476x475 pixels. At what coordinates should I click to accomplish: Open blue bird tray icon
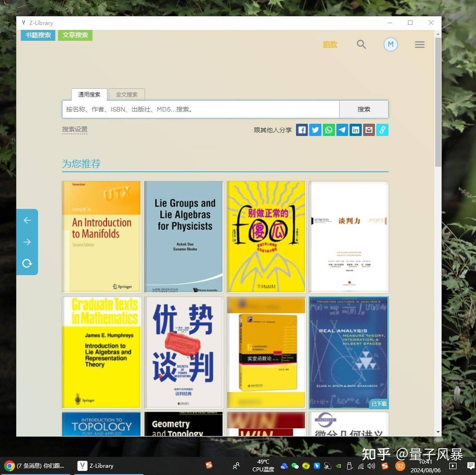[316, 466]
